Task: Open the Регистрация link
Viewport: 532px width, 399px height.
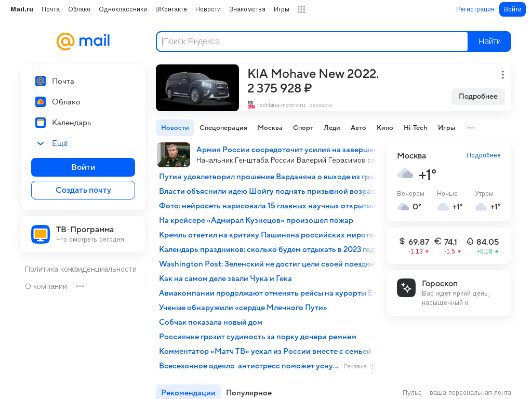Action: click(475, 9)
